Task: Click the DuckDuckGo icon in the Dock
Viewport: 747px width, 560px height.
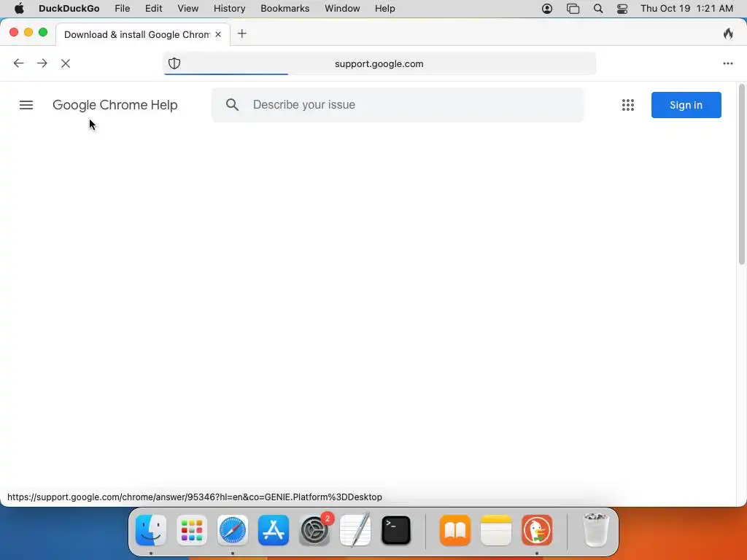Action: pyautogui.click(x=537, y=530)
